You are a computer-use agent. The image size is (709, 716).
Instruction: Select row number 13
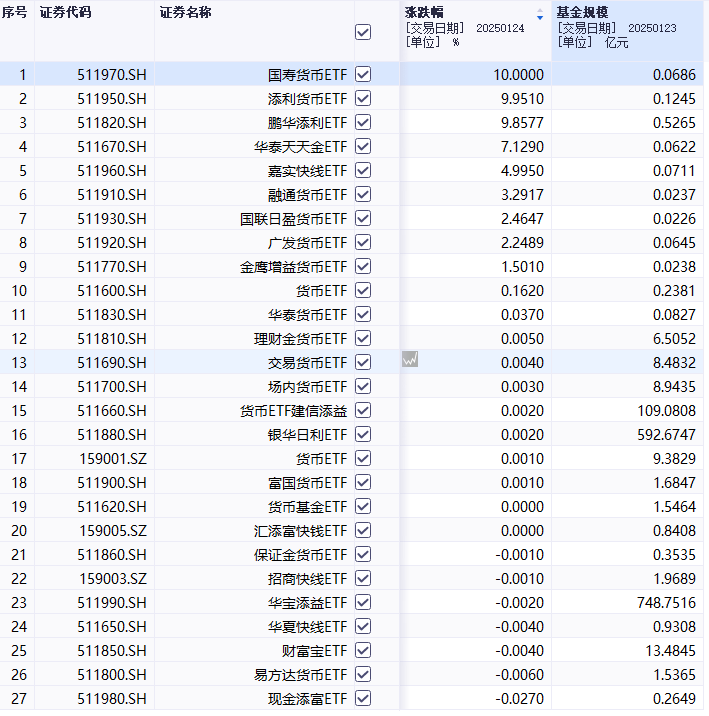click(x=23, y=362)
